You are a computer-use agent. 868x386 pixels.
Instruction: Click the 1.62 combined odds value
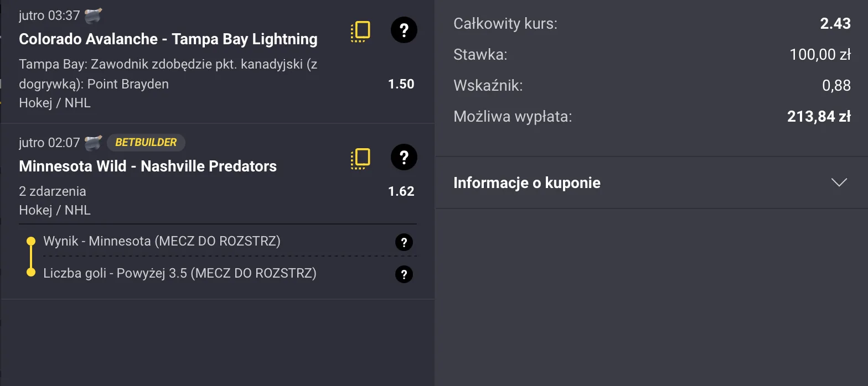(401, 191)
